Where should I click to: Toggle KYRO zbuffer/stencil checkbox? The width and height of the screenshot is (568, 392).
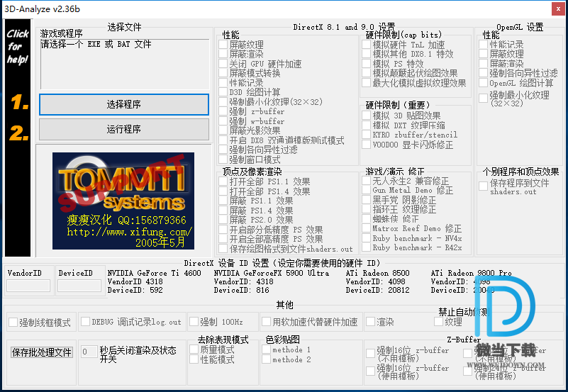(366, 135)
